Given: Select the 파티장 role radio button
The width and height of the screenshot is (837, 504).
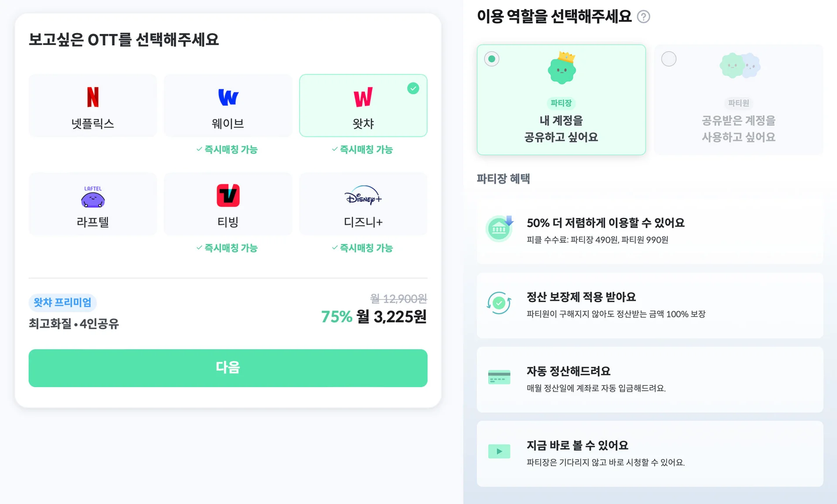Looking at the screenshot, I should click(x=492, y=59).
